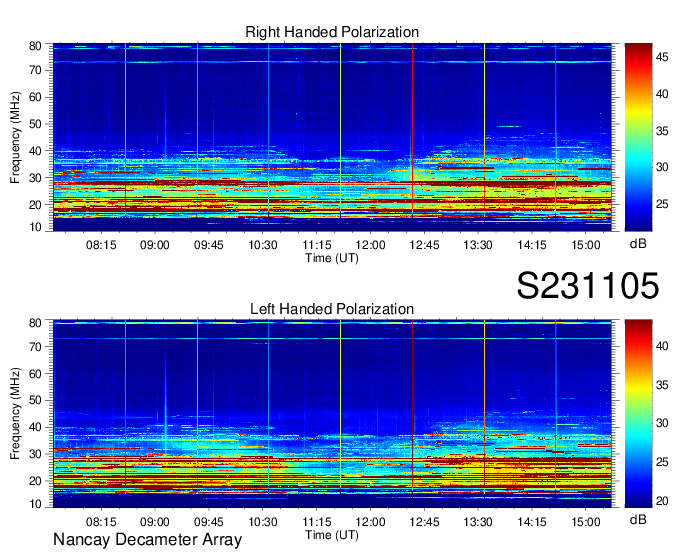Click the "Frequency (MHz)" label of upper plot
The height and width of the screenshot is (552, 680).
tap(15, 137)
